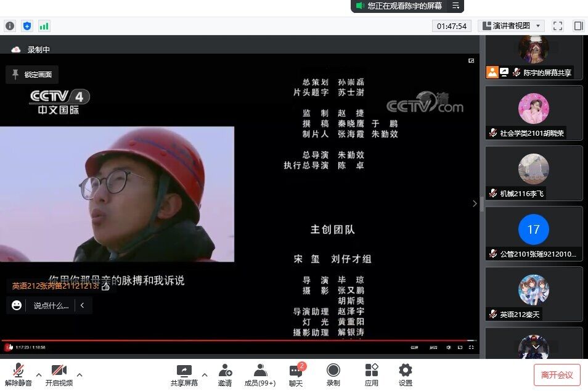
Task: Click the 离开会议 leave meeting button
Action: point(557,374)
